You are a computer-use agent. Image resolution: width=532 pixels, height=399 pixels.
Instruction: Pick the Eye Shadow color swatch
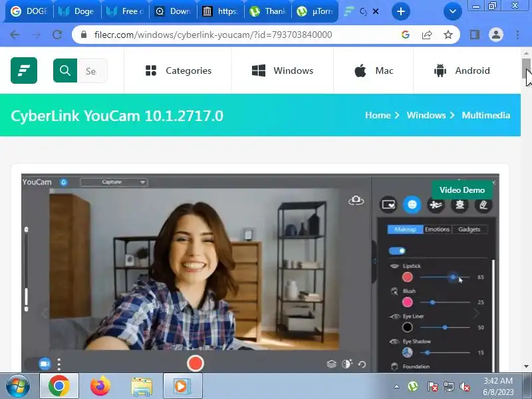point(407,352)
